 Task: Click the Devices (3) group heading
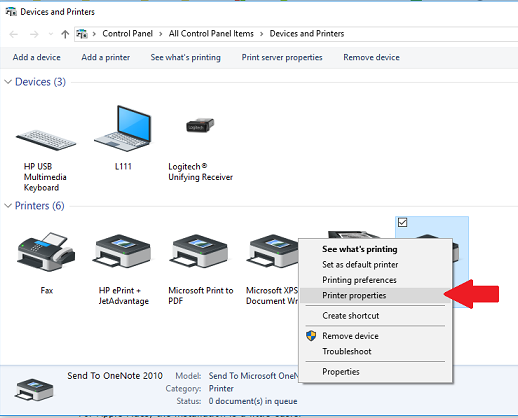click(40, 82)
